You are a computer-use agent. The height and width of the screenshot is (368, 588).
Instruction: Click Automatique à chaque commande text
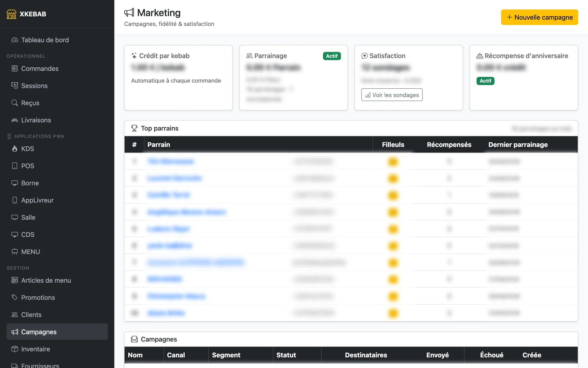(x=176, y=81)
